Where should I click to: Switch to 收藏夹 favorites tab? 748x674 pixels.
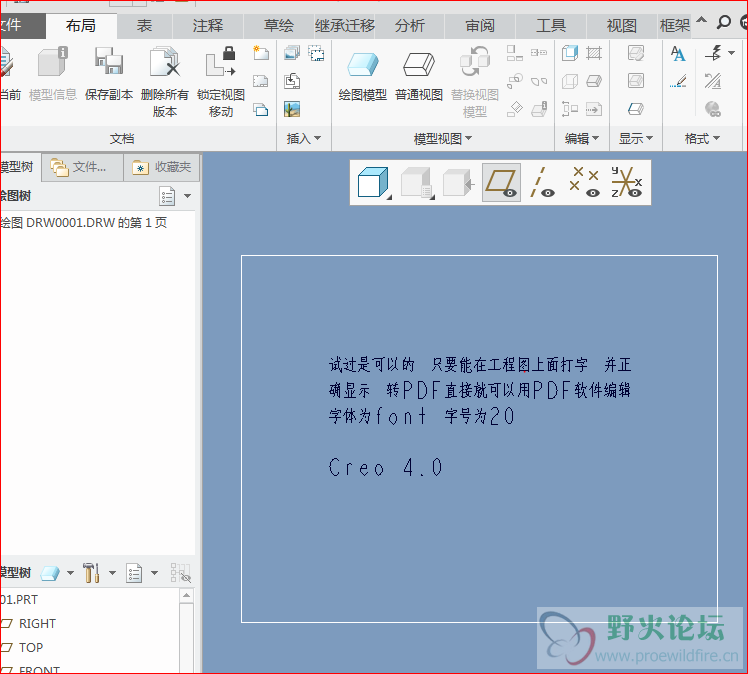[162, 167]
